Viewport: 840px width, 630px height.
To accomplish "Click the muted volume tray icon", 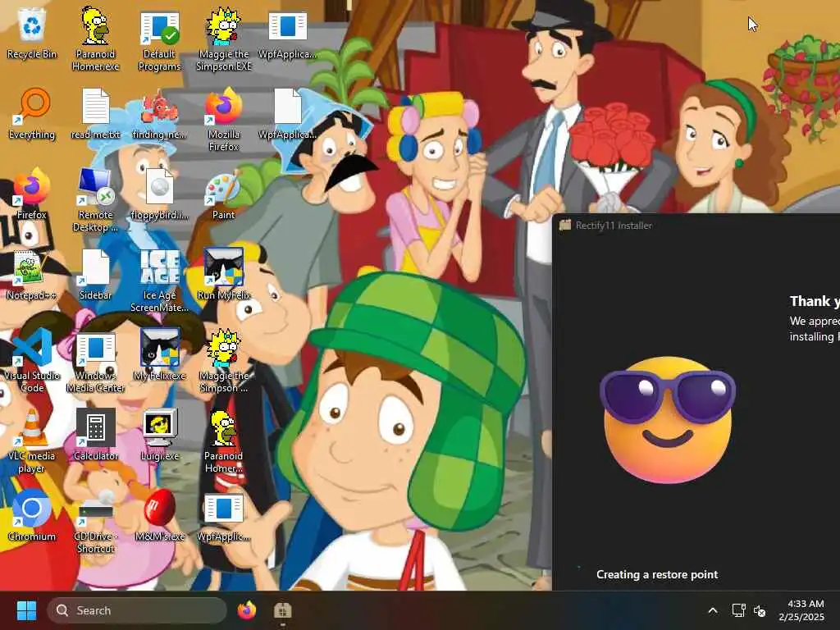I will pos(760,610).
